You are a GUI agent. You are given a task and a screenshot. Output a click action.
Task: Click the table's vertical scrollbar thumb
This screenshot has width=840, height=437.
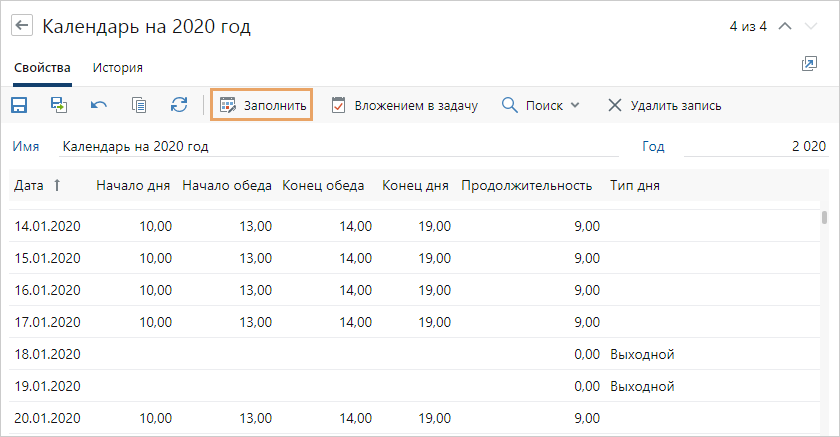824,217
